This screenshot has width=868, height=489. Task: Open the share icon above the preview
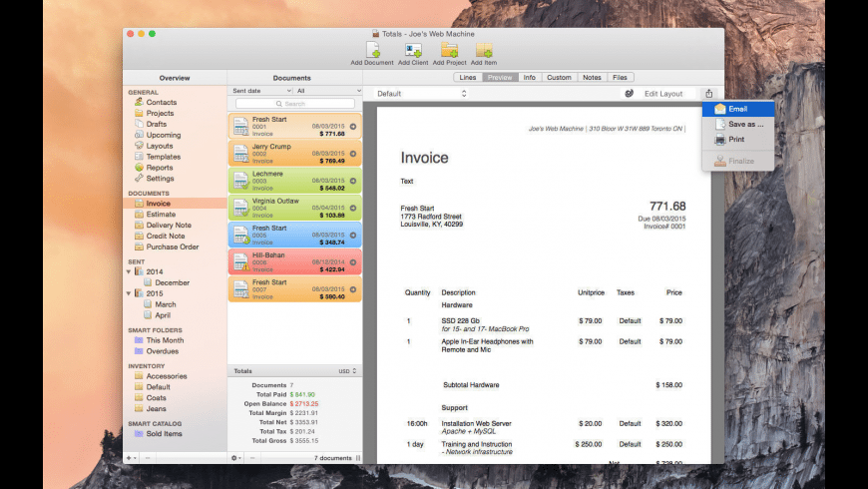709,94
